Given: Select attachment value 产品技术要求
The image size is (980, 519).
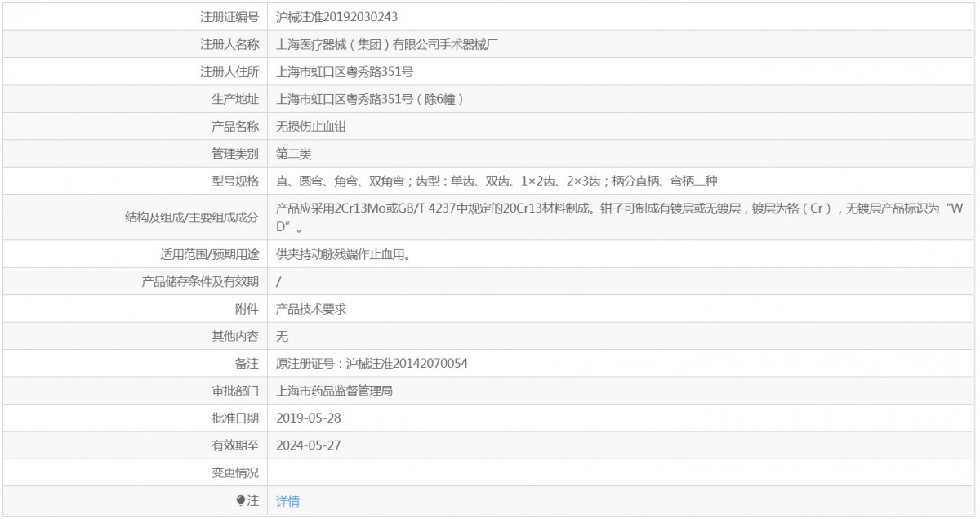Looking at the screenshot, I should 311,309.
